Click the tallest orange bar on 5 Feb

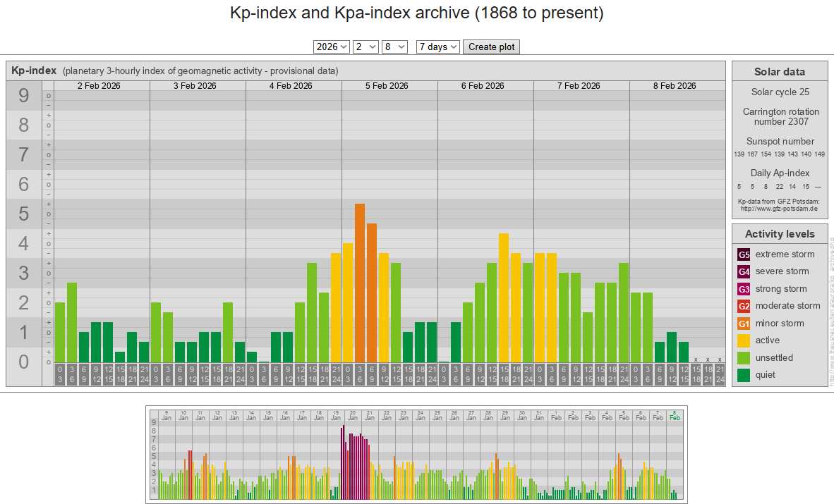tap(360, 282)
